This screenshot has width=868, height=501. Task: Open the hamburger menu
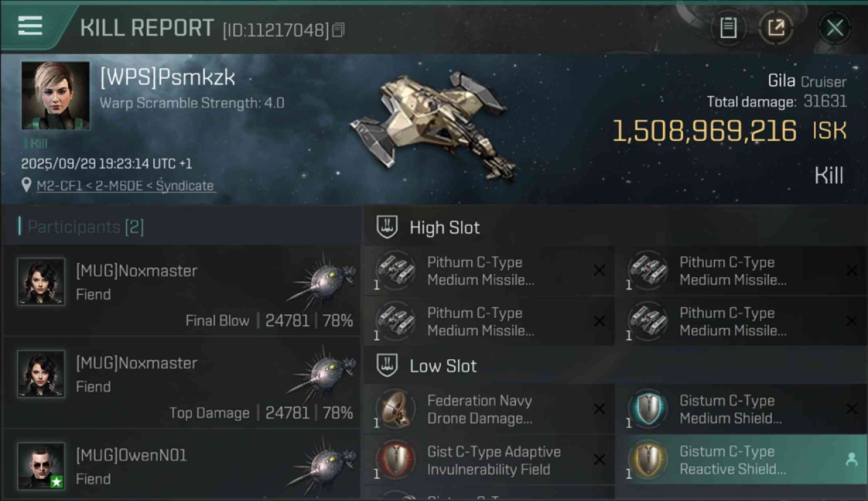pos(30,26)
